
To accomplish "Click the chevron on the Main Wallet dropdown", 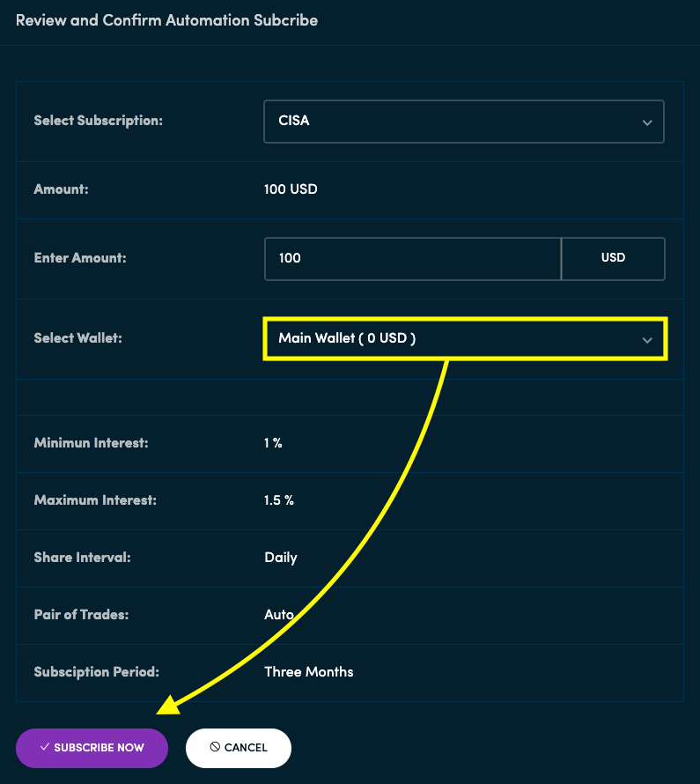I will (x=648, y=338).
